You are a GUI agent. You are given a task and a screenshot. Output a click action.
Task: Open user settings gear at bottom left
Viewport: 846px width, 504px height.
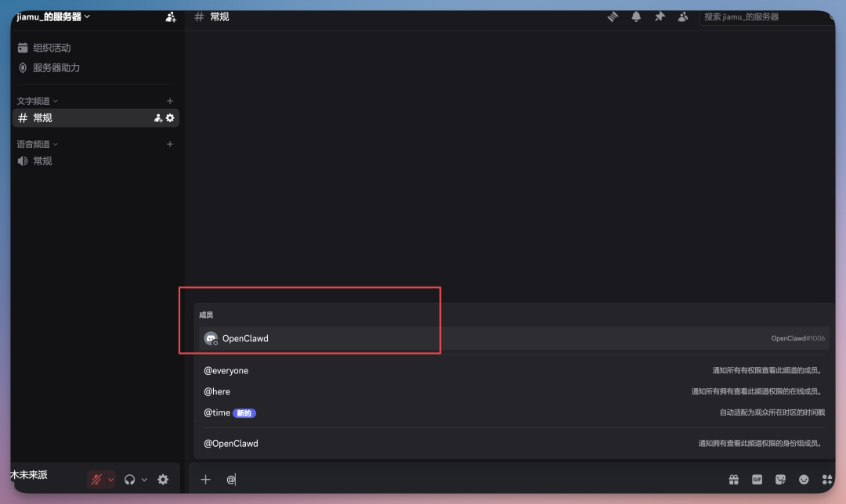click(x=163, y=480)
